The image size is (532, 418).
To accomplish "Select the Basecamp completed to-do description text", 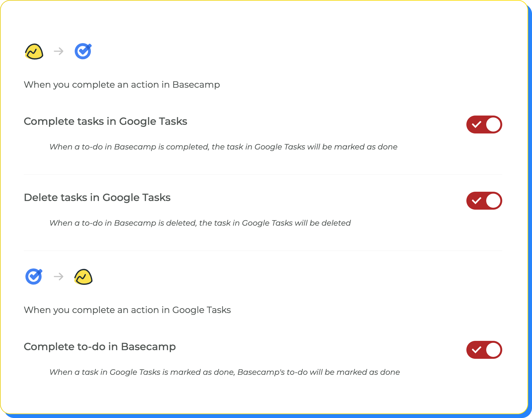I will pos(223,147).
